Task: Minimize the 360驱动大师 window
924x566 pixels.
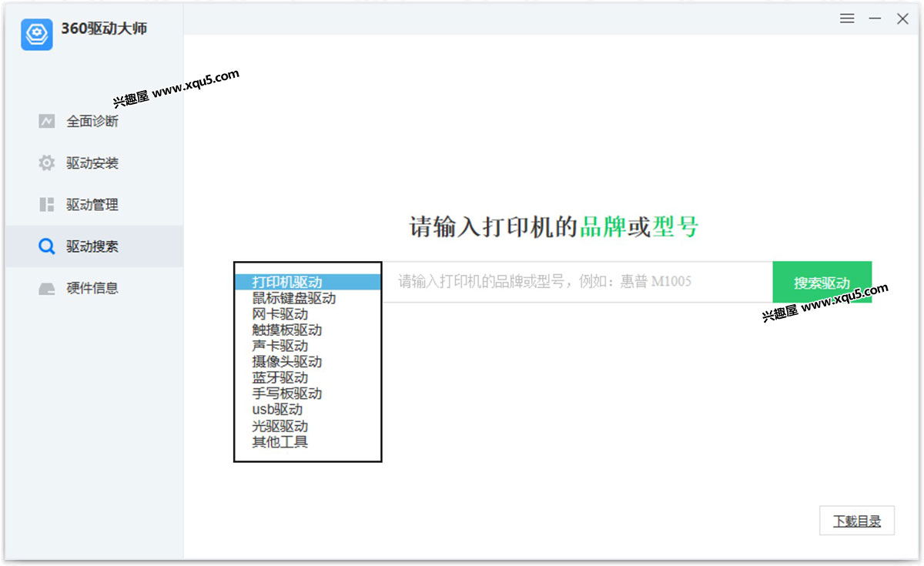Action: [x=875, y=18]
